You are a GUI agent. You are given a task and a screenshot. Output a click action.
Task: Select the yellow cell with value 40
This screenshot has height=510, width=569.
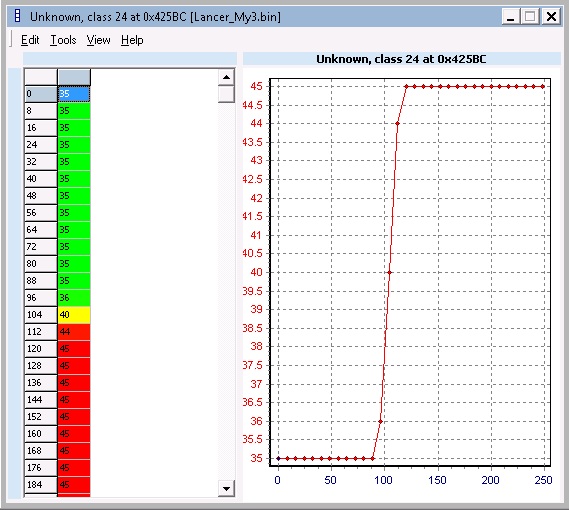click(74, 315)
